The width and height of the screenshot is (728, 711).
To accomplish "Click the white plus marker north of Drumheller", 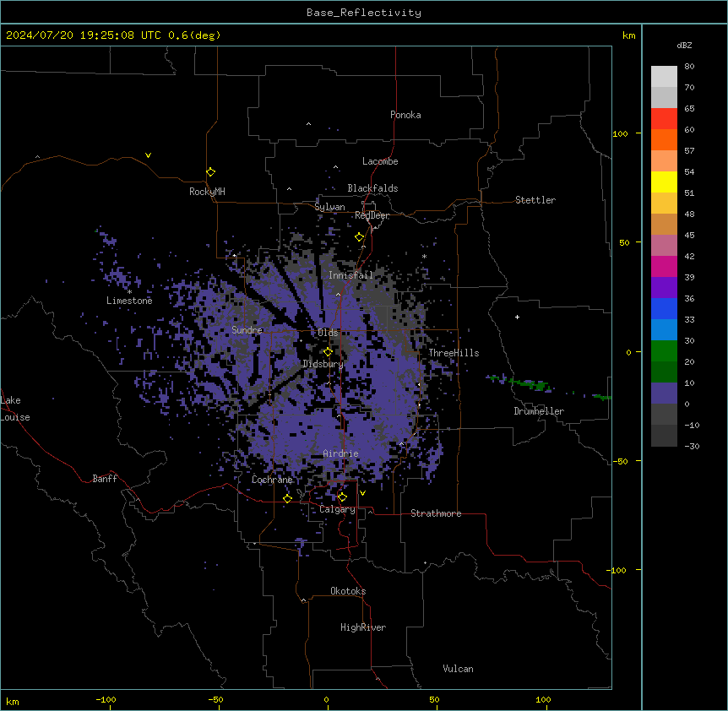I will (517, 317).
